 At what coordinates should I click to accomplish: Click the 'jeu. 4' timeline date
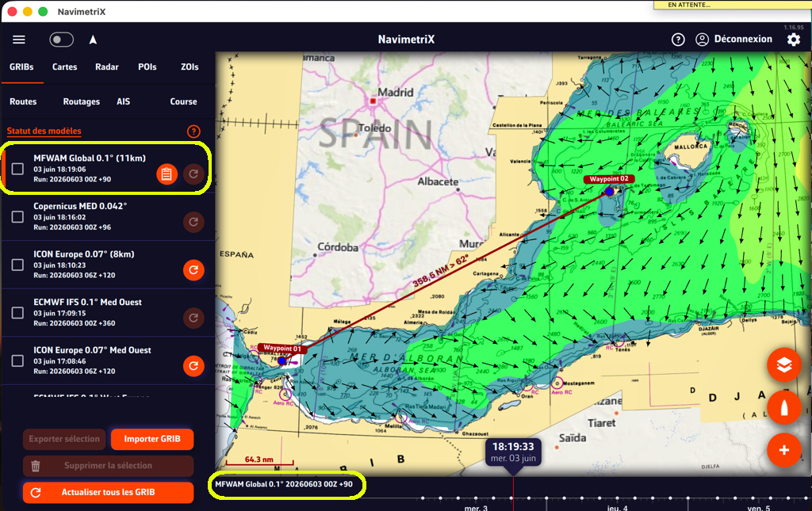[x=617, y=507]
